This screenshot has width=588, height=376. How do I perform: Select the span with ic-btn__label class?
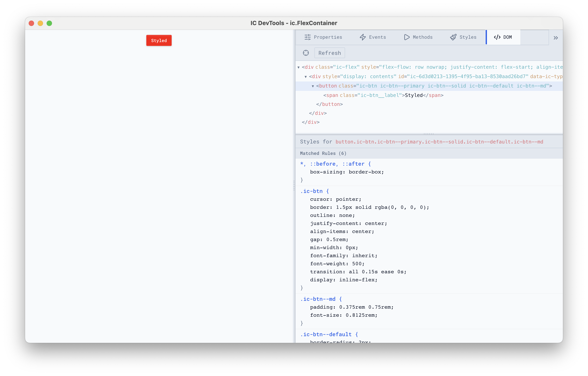point(383,95)
